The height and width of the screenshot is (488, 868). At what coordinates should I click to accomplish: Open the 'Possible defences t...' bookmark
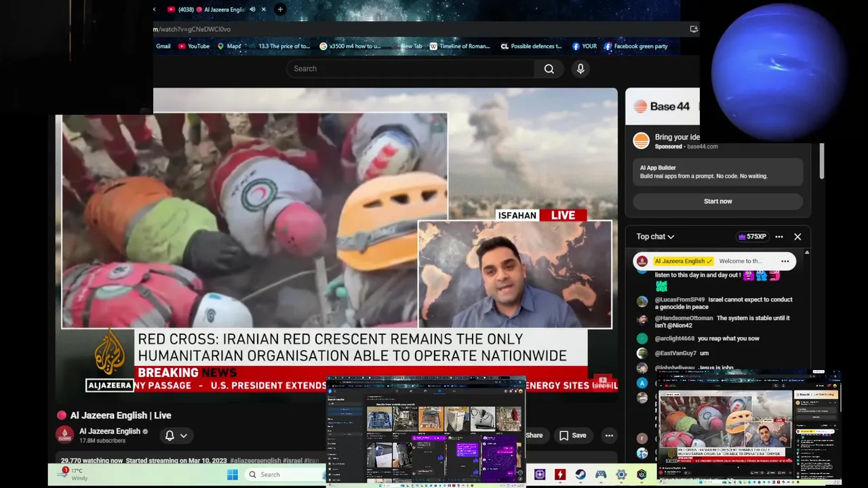pyautogui.click(x=531, y=46)
